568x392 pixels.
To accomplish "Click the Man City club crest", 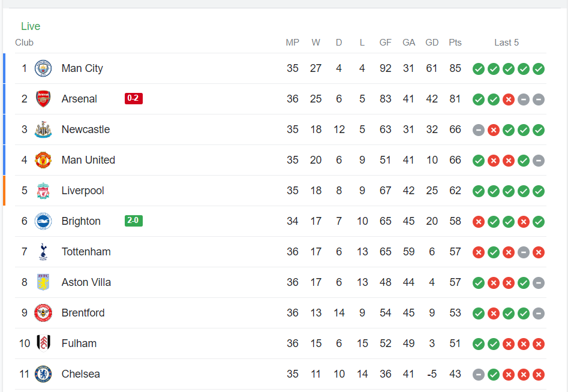I will pyautogui.click(x=43, y=68).
